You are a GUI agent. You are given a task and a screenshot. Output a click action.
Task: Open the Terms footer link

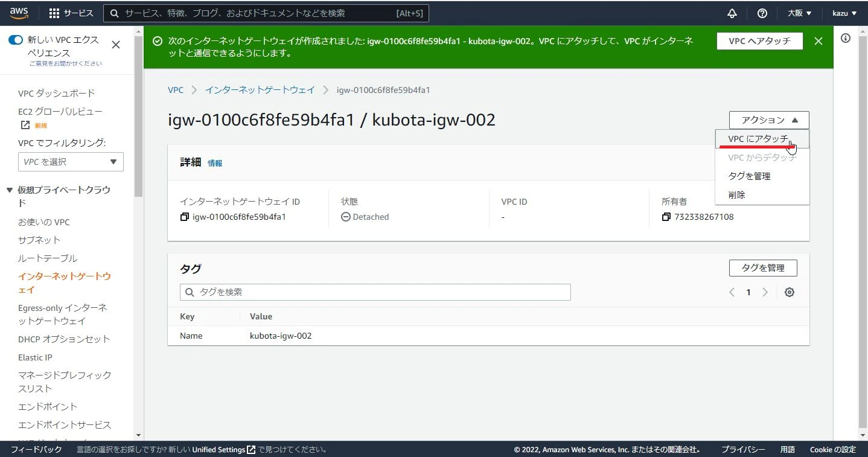click(x=788, y=450)
